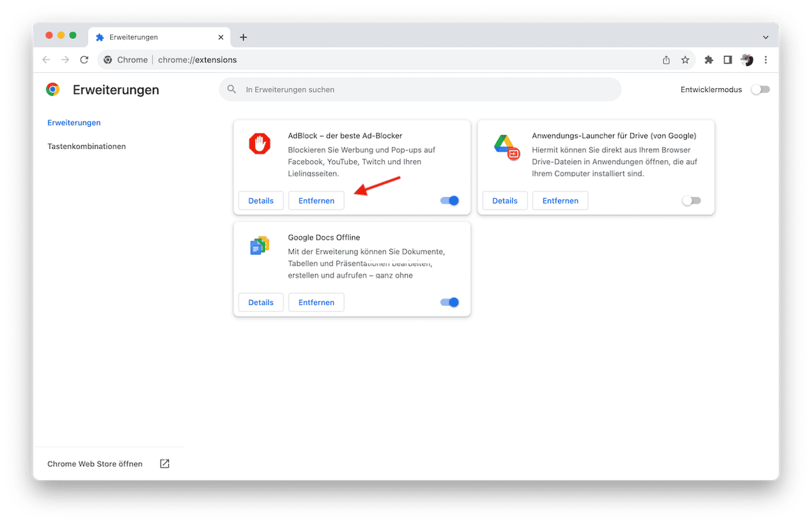Screen dimensions: 812x524
Task: Open a new tab with plus button
Action: pos(243,37)
